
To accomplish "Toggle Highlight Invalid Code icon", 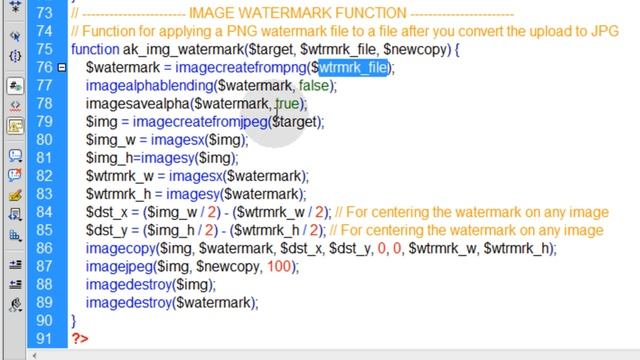I will click(x=15, y=106).
